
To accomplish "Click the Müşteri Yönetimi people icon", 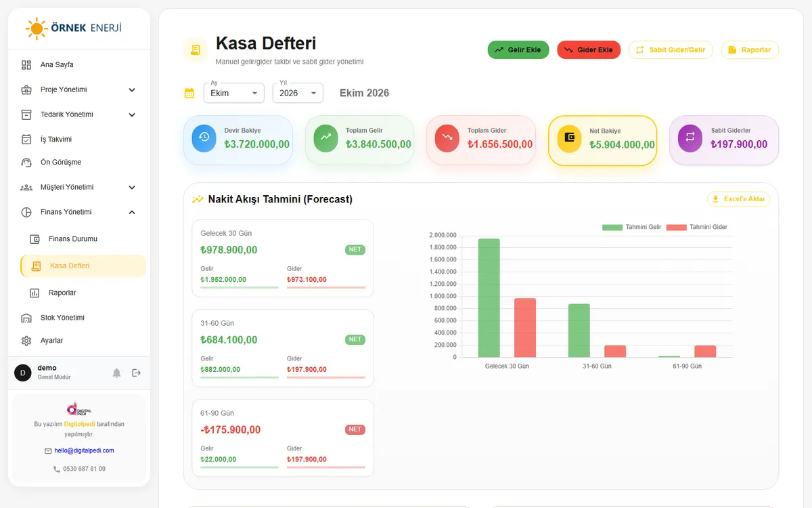I will [26, 187].
